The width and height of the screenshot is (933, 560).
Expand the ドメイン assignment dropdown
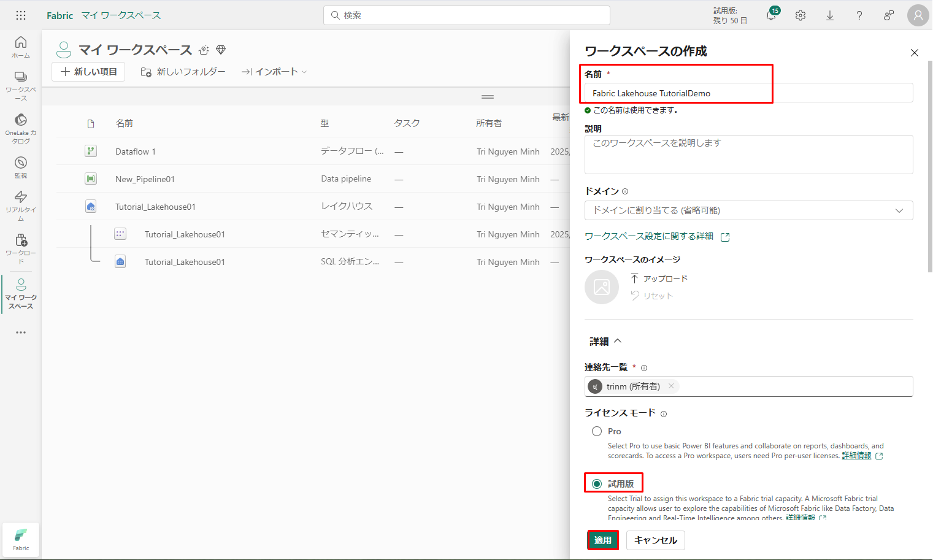click(x=748, y=210)
